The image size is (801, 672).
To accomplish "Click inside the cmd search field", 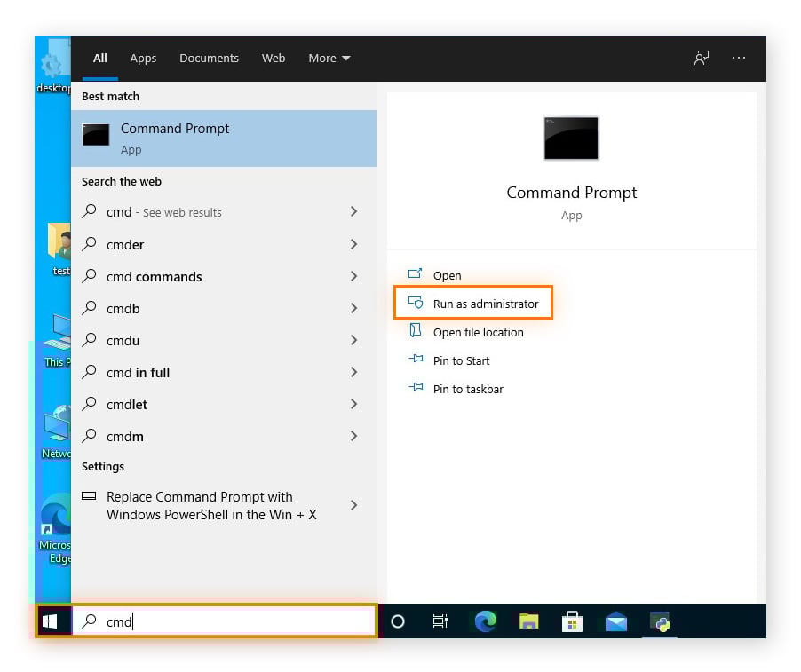I will tap(222, 621).
